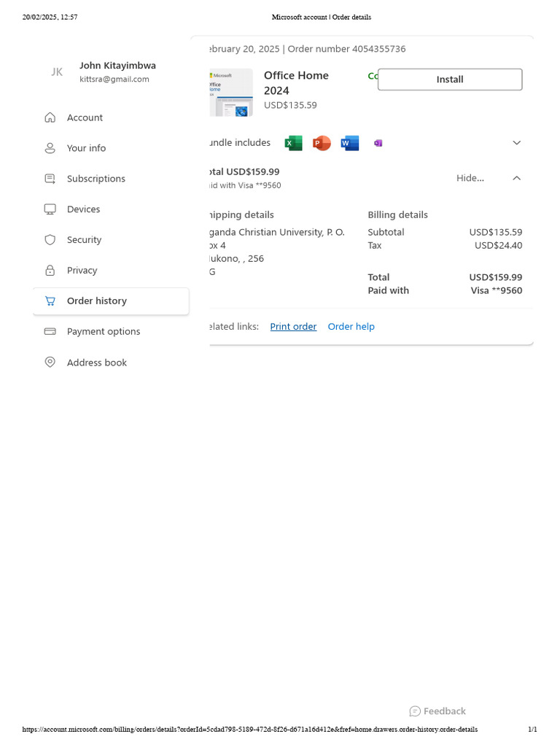
Task: Collapse order total details chevron
Action: pos(517,178)
